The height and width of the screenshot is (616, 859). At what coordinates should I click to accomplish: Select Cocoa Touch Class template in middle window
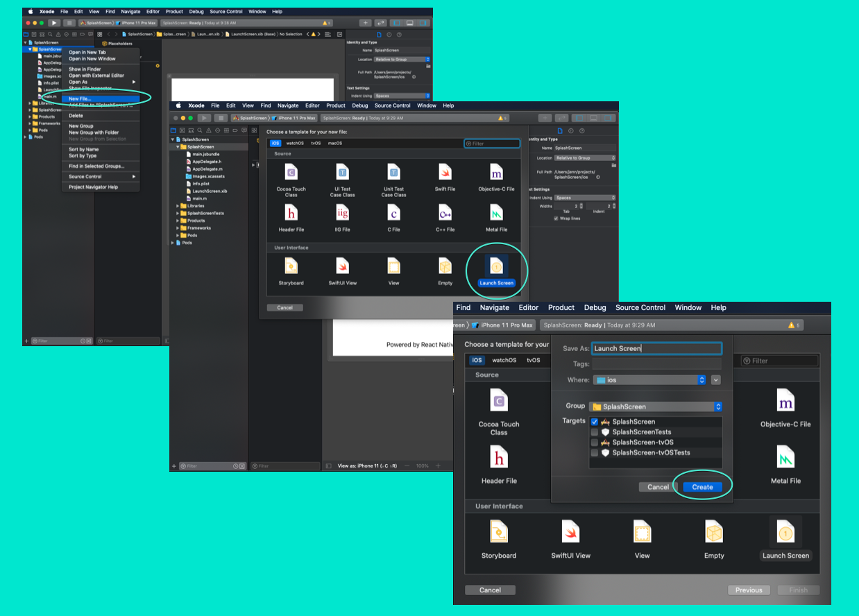[291, 180]
